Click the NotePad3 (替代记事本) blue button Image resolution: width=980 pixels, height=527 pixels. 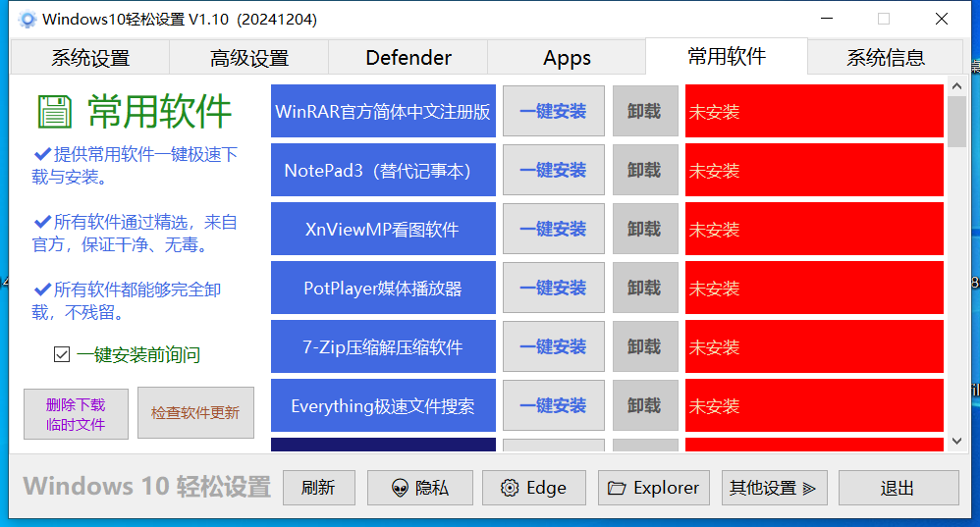383,170
